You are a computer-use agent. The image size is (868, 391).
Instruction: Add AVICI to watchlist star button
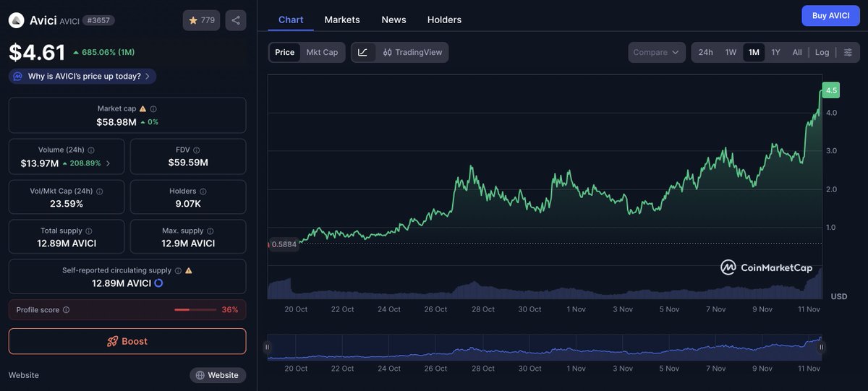(201, 20)
